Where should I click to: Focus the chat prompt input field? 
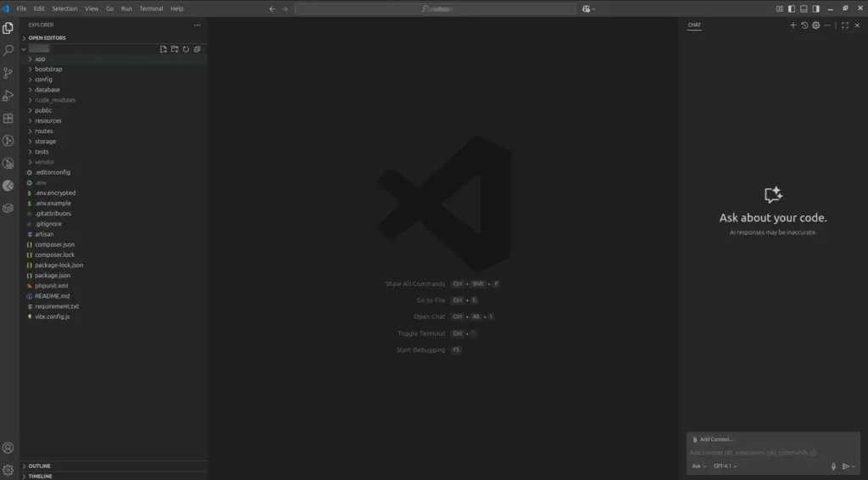(773, 453)
